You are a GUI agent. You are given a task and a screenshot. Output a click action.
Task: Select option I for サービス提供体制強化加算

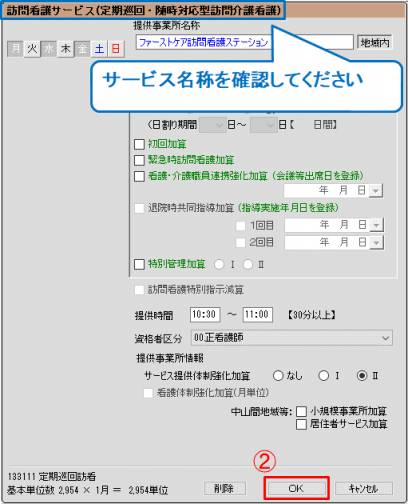[324, 376]
